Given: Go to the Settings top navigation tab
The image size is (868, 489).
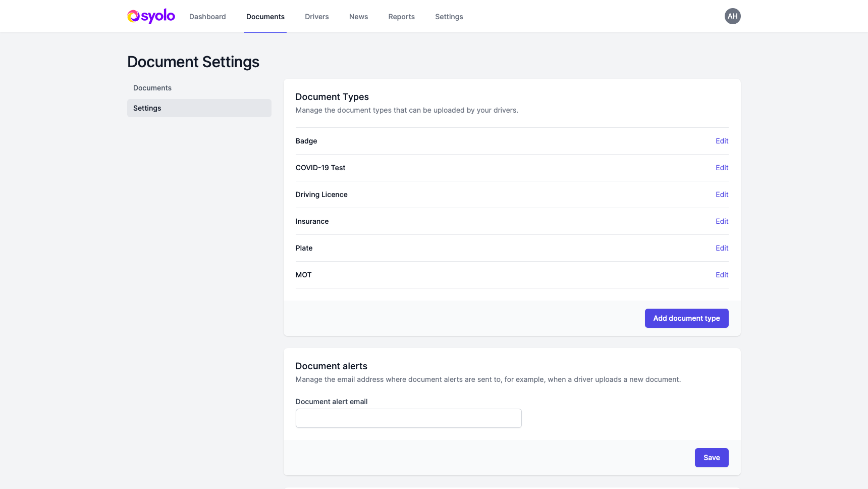Looking at the screenshot, I should click(449, 17).
